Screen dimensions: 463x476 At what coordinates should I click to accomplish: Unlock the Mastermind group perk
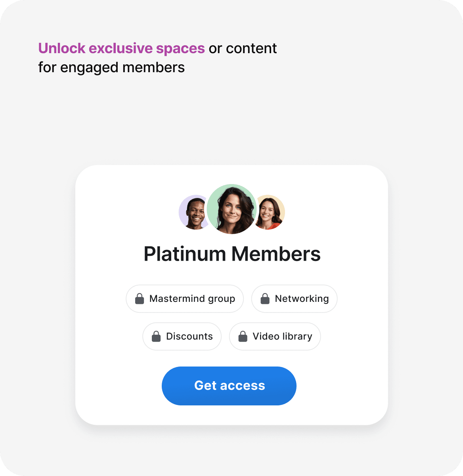(x=185, y=299)
